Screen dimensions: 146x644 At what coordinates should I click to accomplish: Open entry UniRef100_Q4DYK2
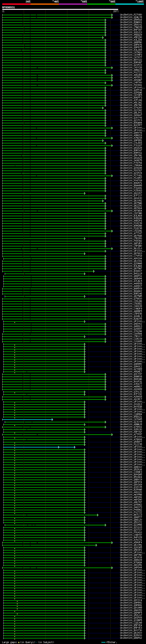coord(131,324)
